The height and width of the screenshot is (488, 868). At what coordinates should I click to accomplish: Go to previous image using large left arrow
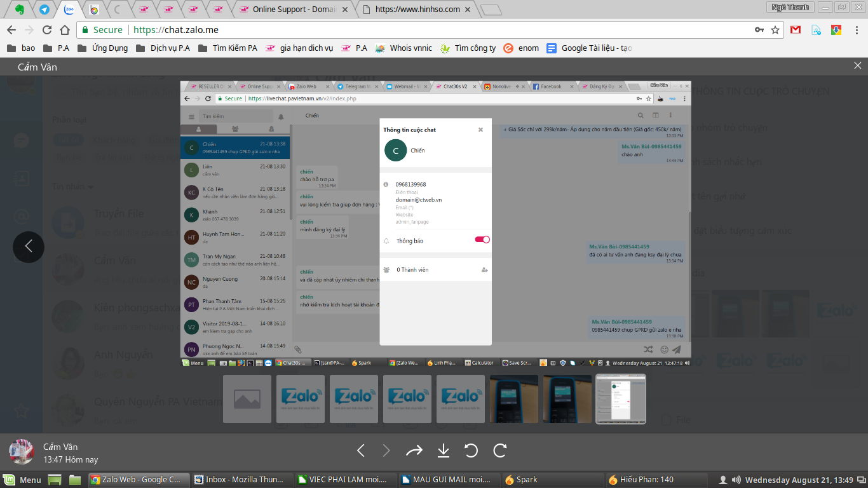(x=29, y=247)
